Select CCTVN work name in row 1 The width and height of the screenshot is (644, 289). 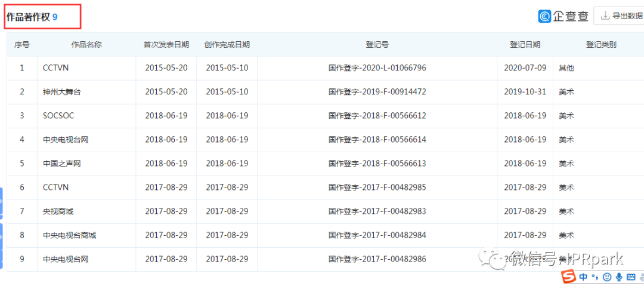point(55,68)
